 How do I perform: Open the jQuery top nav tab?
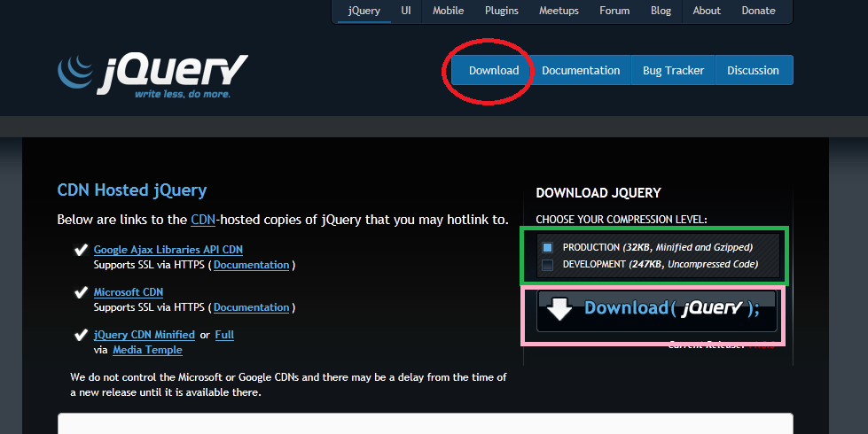364,11
